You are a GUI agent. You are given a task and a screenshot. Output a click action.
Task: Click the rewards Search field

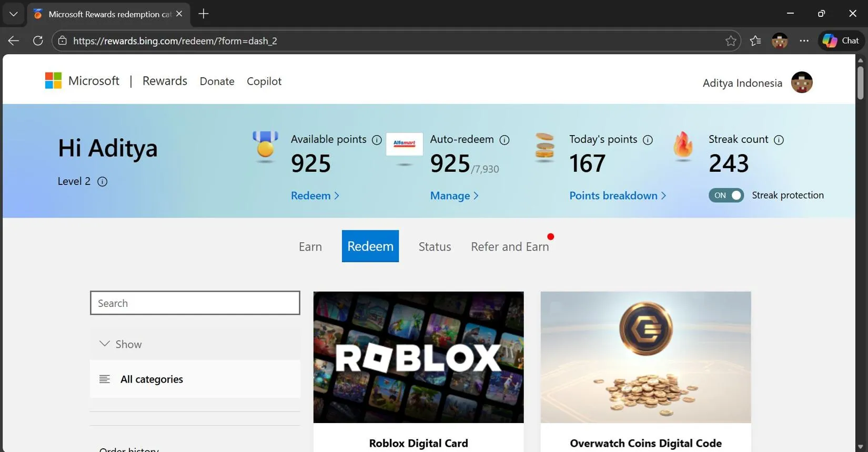(195, 303)
